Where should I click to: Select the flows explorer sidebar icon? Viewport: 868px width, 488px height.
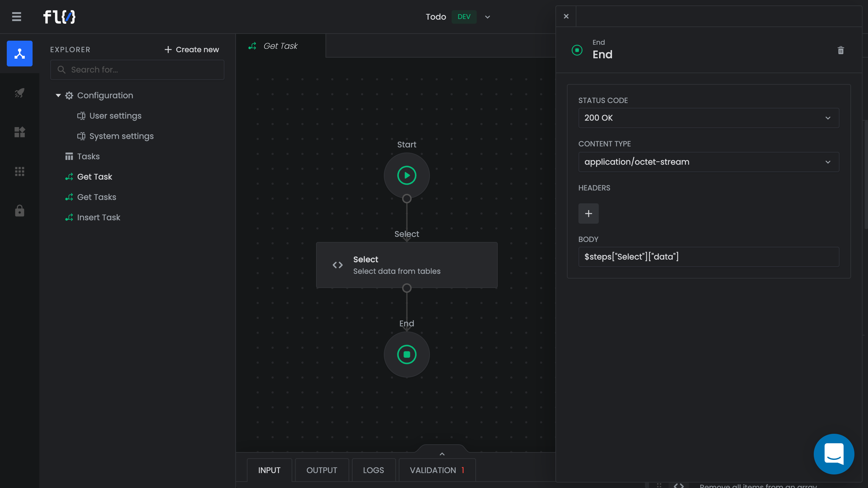(20, 54)
